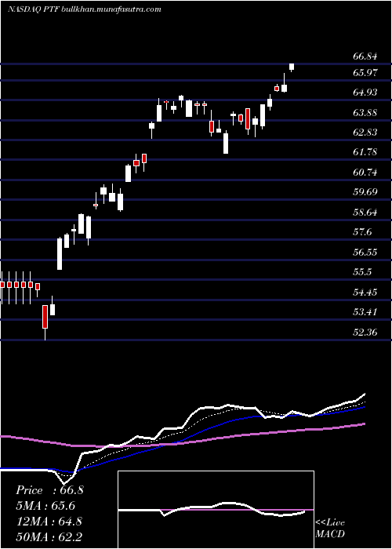Select the topmost white candlestick near 66.84
Viewport: 392px width, 549px height.
291,67
